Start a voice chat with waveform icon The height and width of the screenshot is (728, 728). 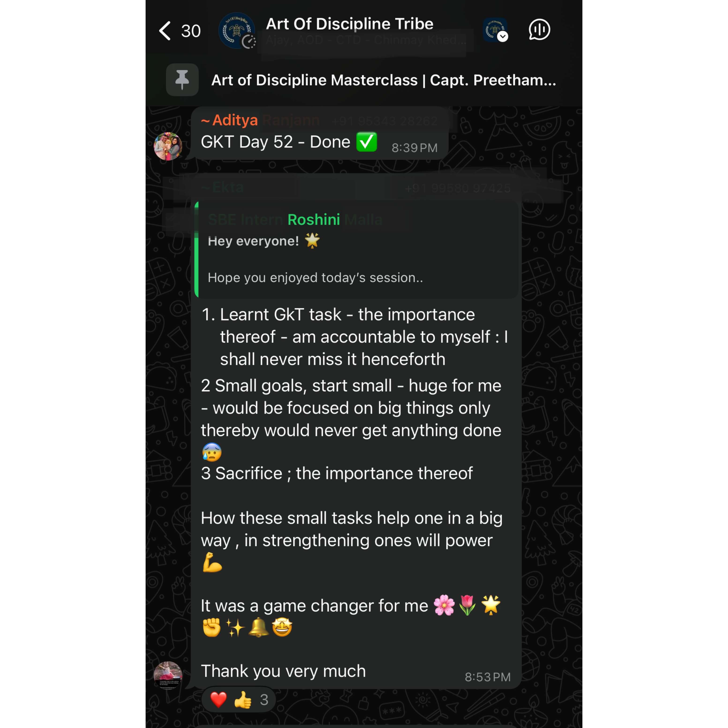point(539,30)
